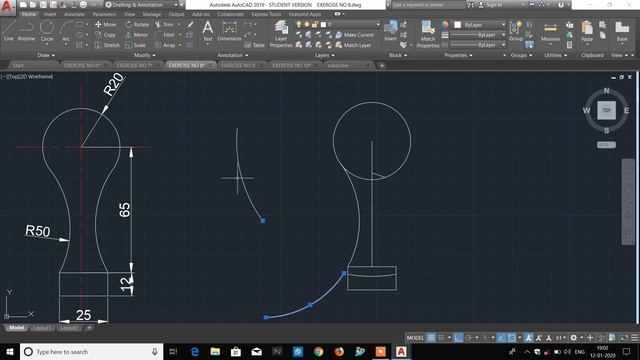This screenshot has height=360, width=640.
Task: Expand the Utilities panel
Action: (x=556, y=55)
